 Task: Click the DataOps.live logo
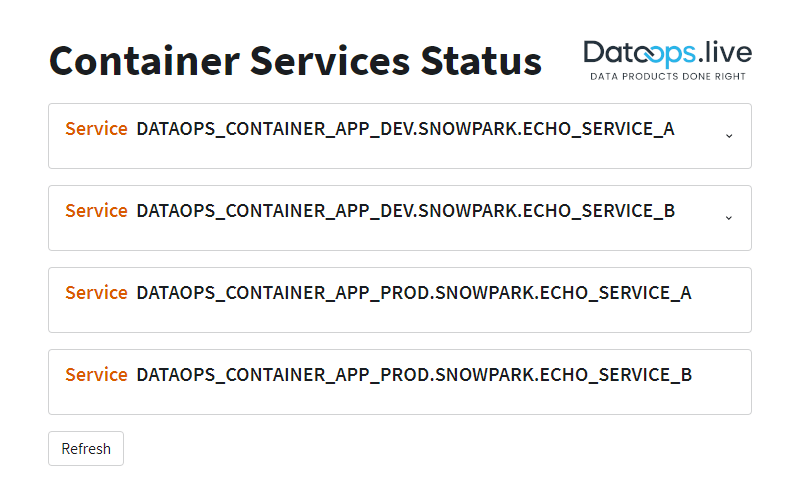pyautogui.click(x=667, y=60)
